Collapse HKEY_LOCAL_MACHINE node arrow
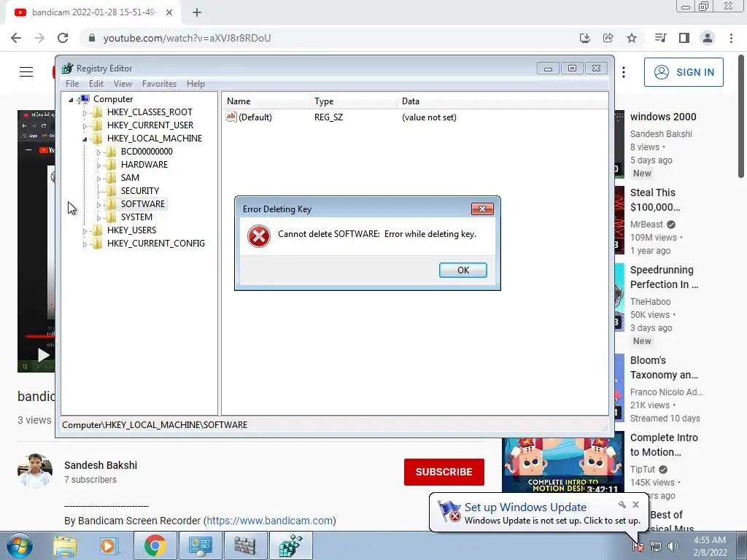Image resolution: width=747 pixels, height=560 pixels. click(x=85, y=139)
